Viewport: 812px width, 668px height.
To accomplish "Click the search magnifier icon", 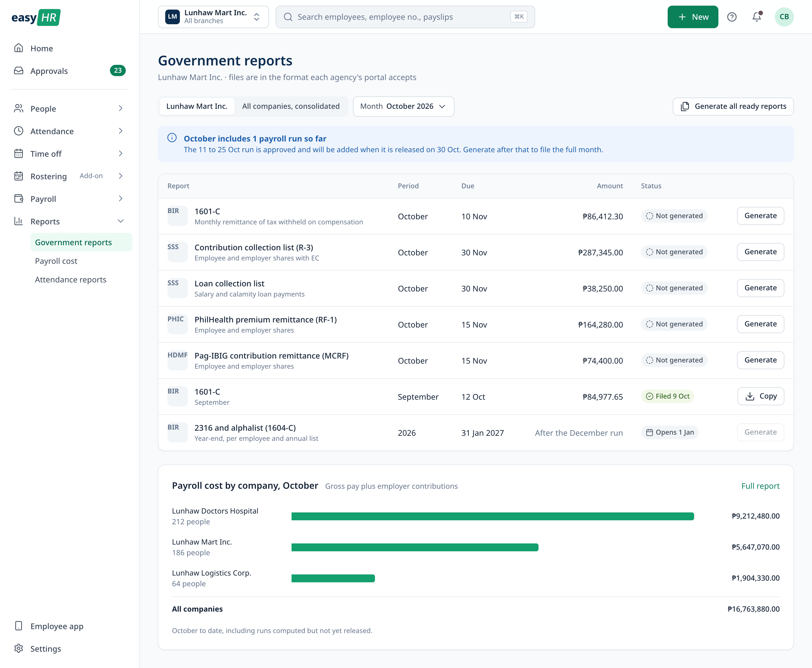I will tap(288, 17).
